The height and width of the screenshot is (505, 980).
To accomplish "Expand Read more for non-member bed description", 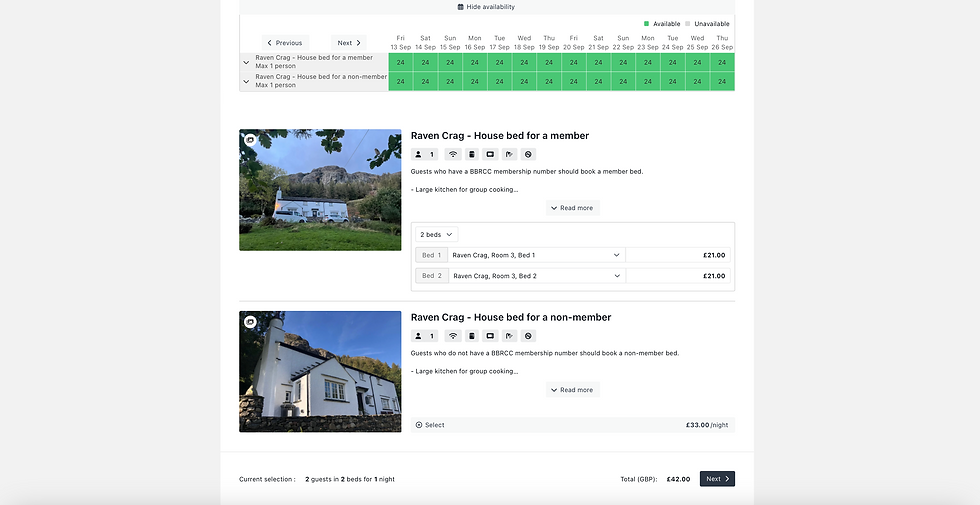I will tap(572, 390).
